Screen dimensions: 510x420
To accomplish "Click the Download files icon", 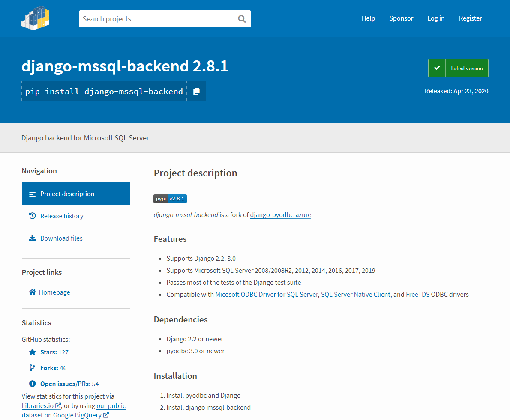I will (32, 238).
